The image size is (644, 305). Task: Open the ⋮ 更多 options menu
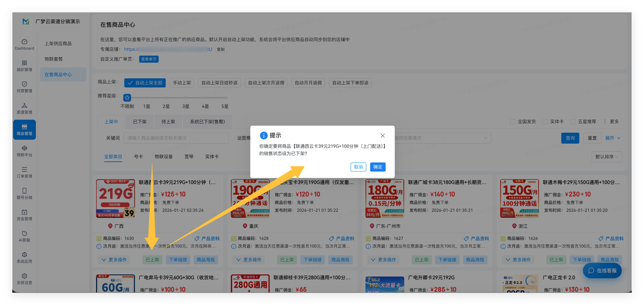coord(611,122)
